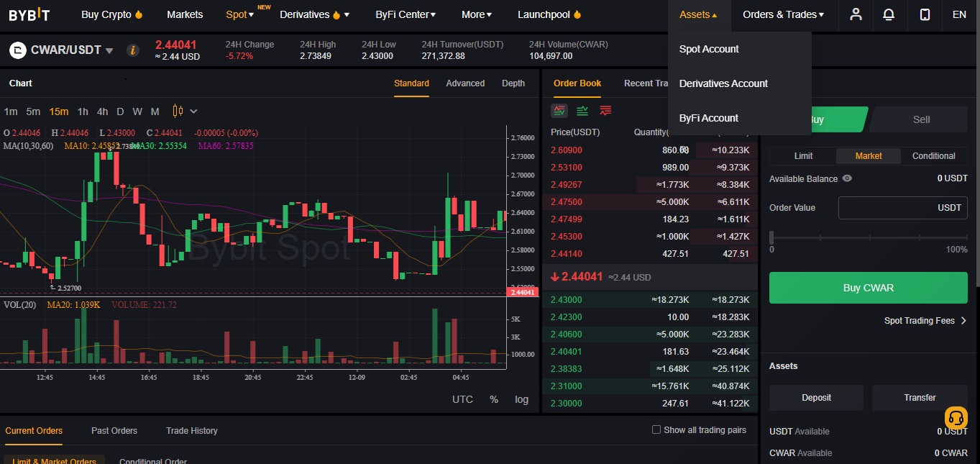Click the mobile app download icon

[x=925, y=14]
